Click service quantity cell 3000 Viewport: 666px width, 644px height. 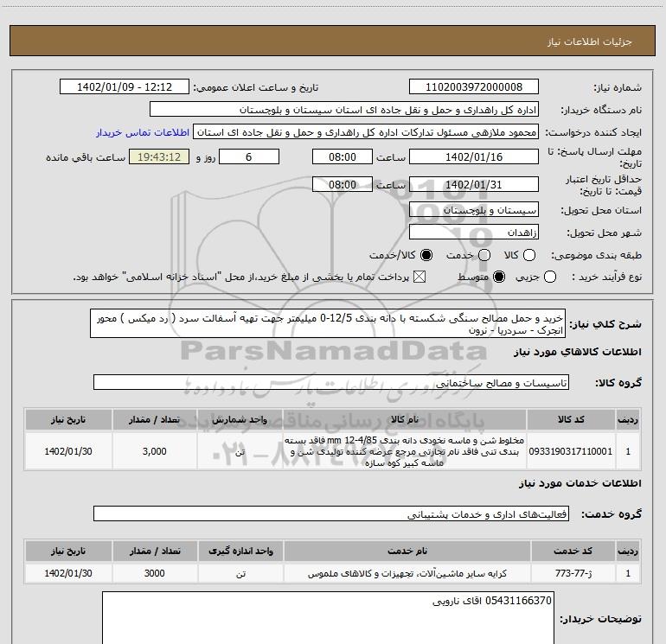click(x=155, y=573)
